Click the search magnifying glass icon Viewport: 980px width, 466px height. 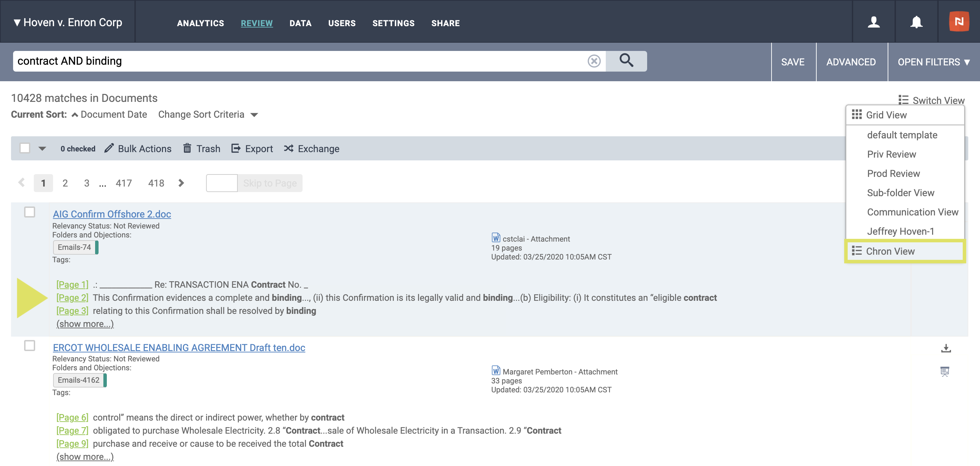(x=626, y=61)
